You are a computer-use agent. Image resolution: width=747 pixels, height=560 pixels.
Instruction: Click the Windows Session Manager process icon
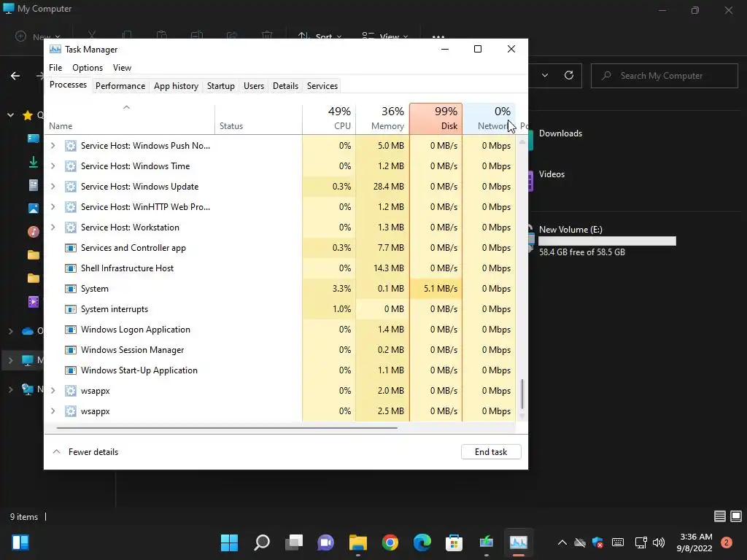71,350
